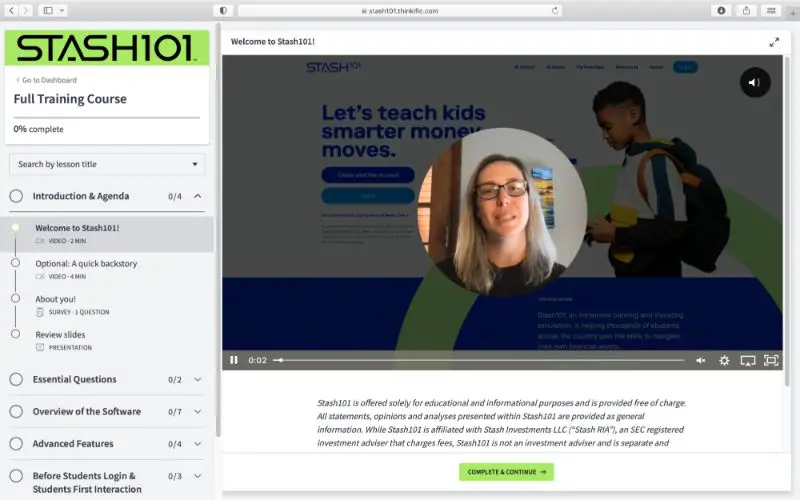Click the COMPLETE & CONTINUE button

tap(506, 472)
